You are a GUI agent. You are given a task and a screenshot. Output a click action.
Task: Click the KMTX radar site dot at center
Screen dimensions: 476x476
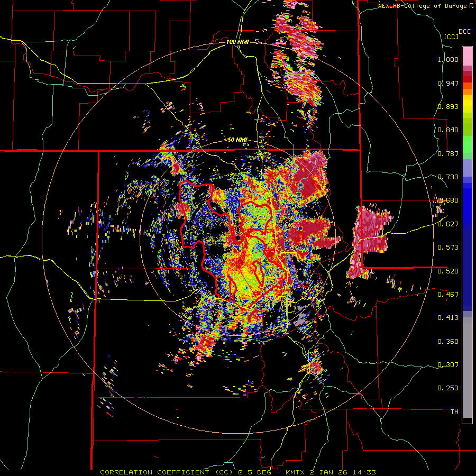(238, 237)
